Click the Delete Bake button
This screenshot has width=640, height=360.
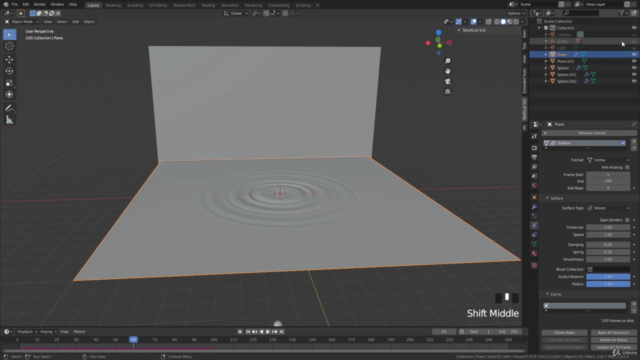coord(564,333)
